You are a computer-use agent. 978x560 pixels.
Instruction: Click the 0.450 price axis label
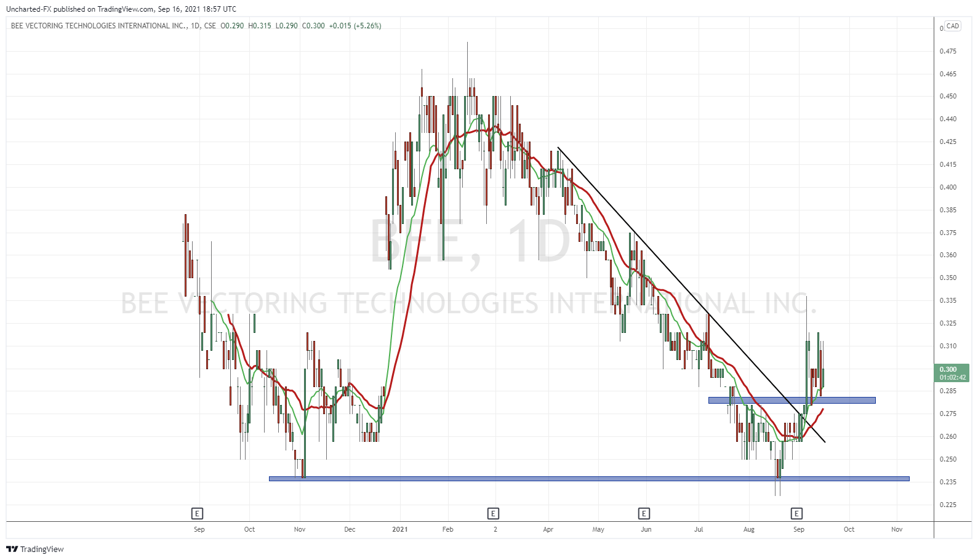point(948,96)
